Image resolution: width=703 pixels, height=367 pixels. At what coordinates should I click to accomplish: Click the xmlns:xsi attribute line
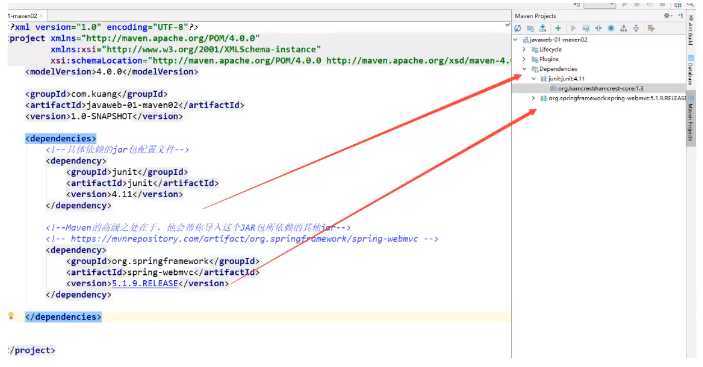tap(186, 49)
